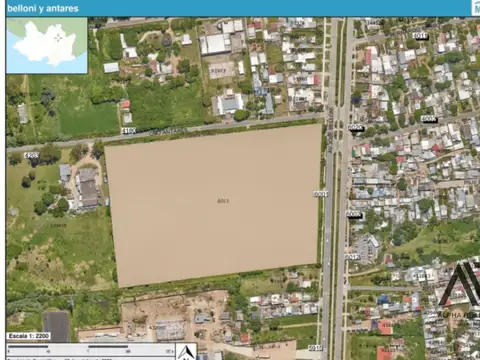480x360 pixels.
Task: Click the crosshair marker on the inset map
Action: pos(59,38)
